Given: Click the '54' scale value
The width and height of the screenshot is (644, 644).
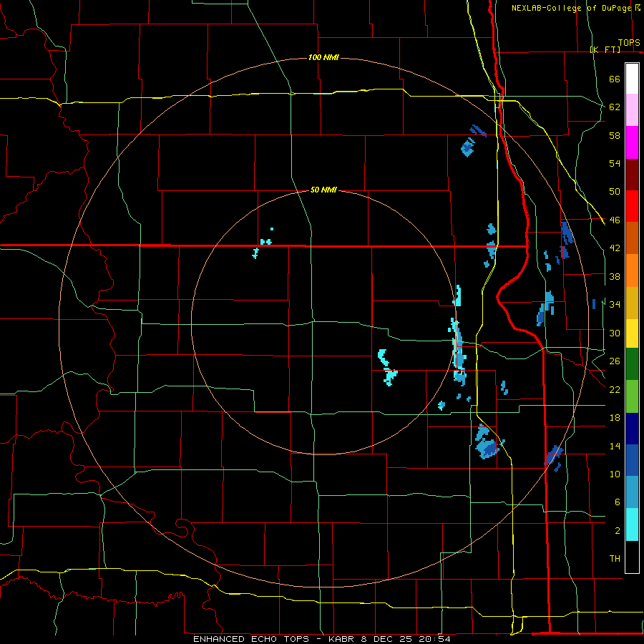Looking at the screenshot, I should (615, 163).
